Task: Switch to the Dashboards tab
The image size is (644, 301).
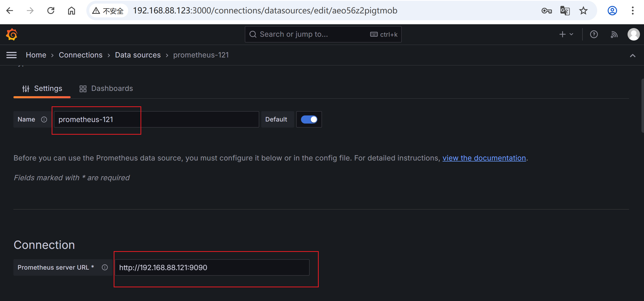Action: pyautogui.click(x=106, y=89)
